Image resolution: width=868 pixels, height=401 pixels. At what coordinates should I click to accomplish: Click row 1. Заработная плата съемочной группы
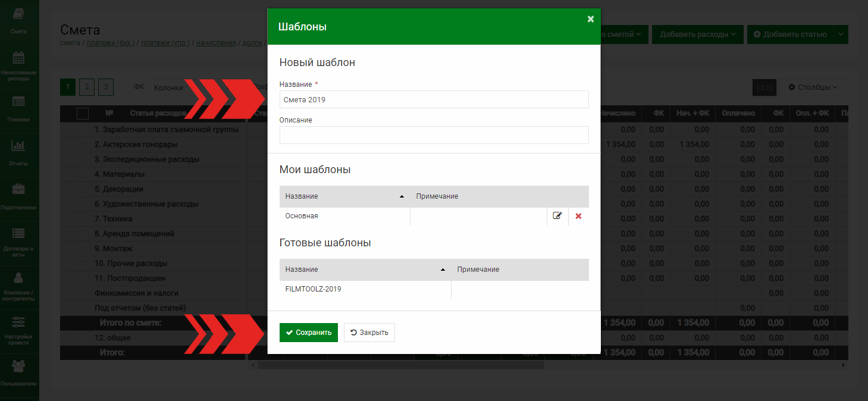pyautogui.click(x=167, y=129)
